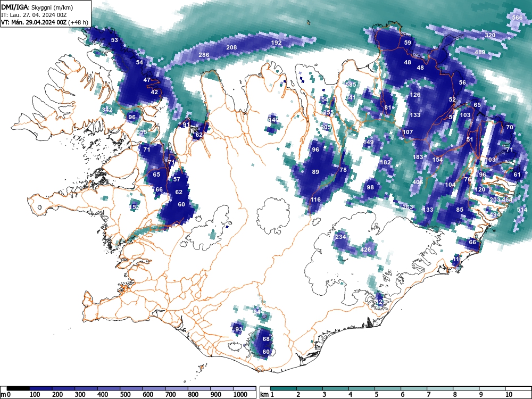This screenshot has height=399, width=532.
Task: Click the visibility value 203 on the map
Action: tap(495, 199)
